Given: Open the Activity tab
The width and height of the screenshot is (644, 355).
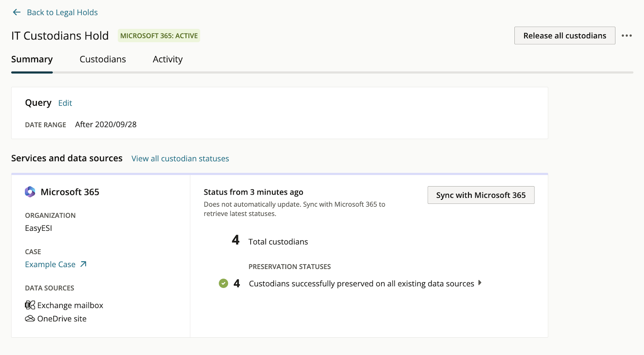Looking at the screenshot, I should pyautogui.click(x=168, y=60).
